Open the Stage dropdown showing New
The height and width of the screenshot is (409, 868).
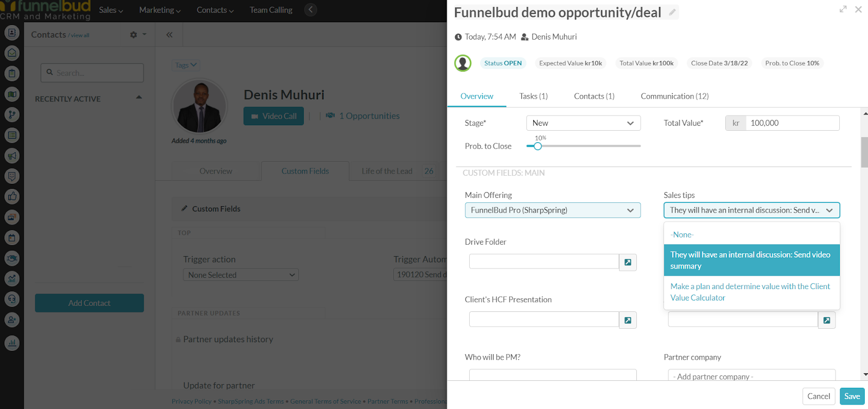click(x=583, y=123)
